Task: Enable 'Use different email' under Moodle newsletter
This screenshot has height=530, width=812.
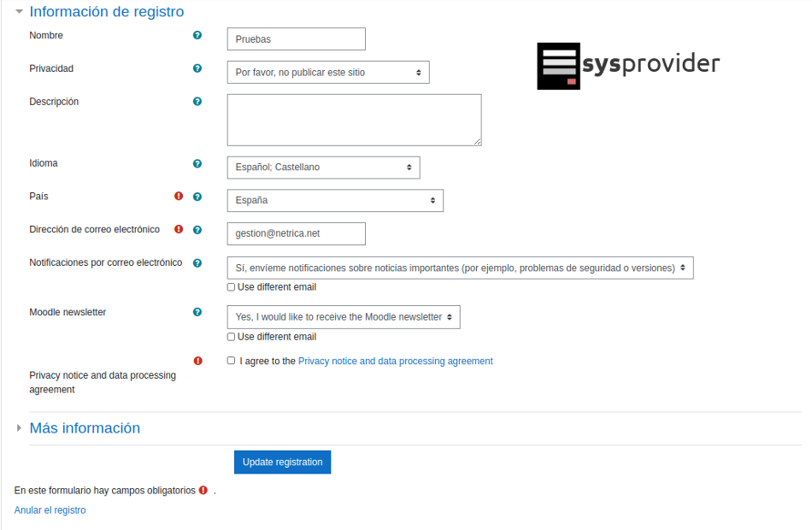Action: 231,337
